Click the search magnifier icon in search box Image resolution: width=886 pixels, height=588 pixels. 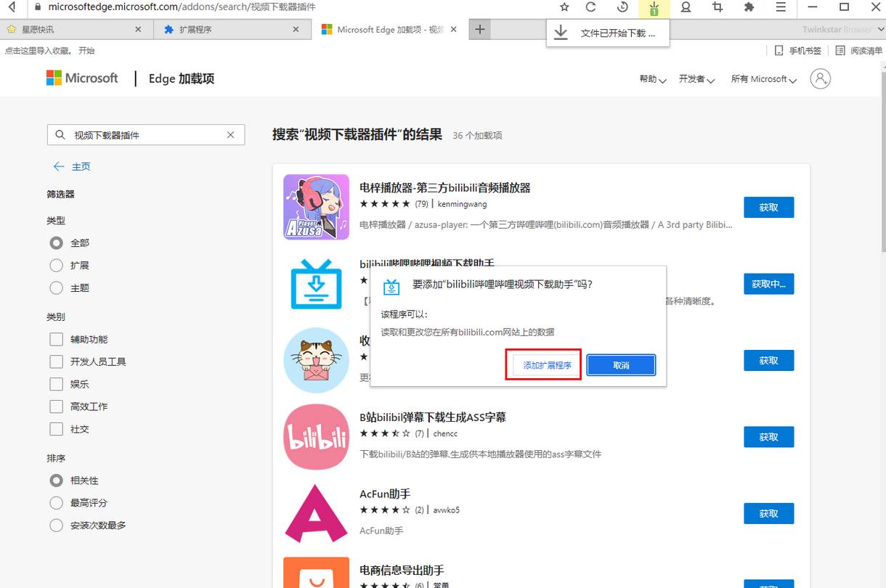click(60, 135)
